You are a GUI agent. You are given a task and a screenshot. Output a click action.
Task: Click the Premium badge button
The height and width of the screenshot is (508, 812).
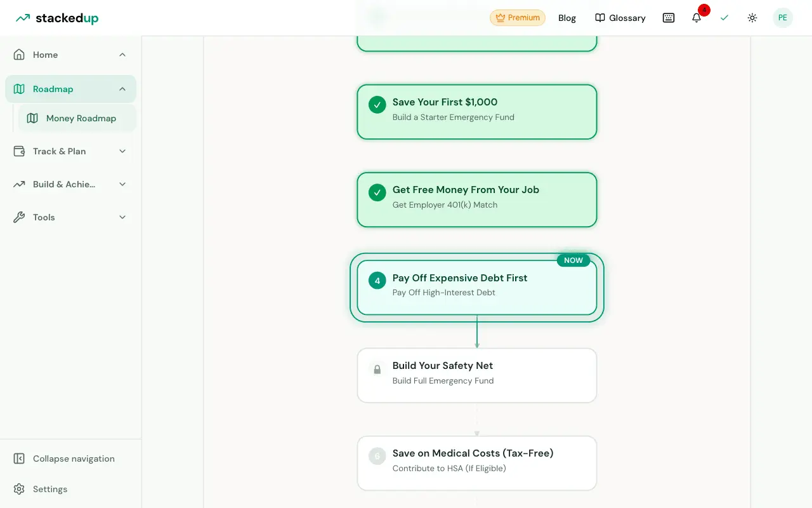point(518,18)
